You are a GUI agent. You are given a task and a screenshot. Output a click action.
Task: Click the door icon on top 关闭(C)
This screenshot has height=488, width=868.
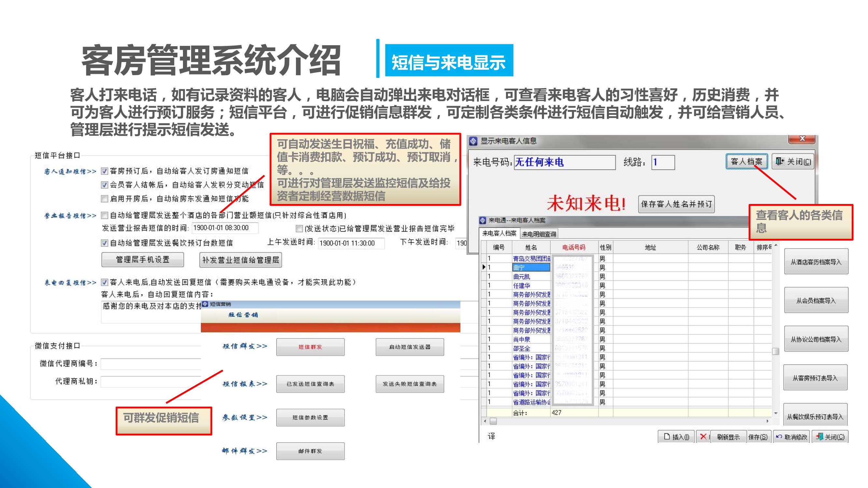(x=779, y=161)
